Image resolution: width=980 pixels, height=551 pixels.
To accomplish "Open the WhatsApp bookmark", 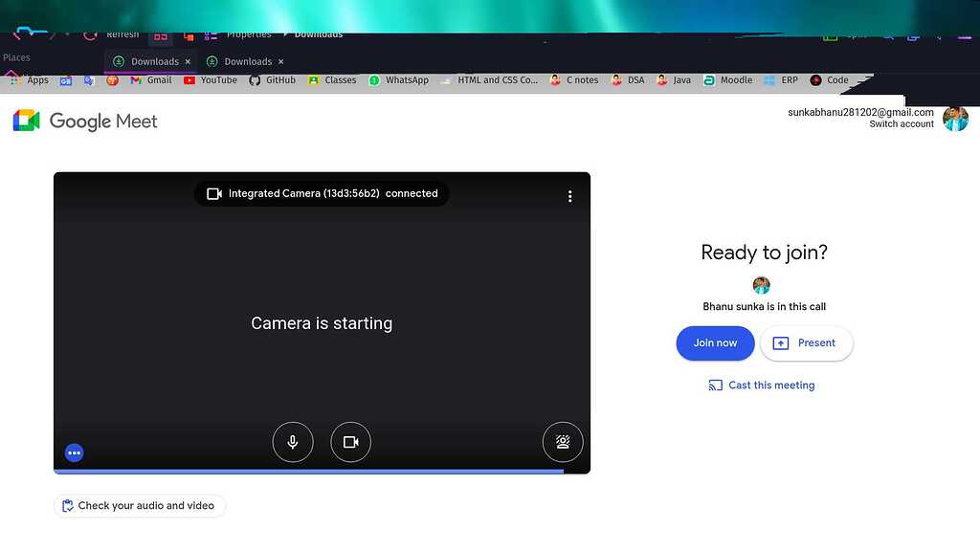I will tap(399, 80).
